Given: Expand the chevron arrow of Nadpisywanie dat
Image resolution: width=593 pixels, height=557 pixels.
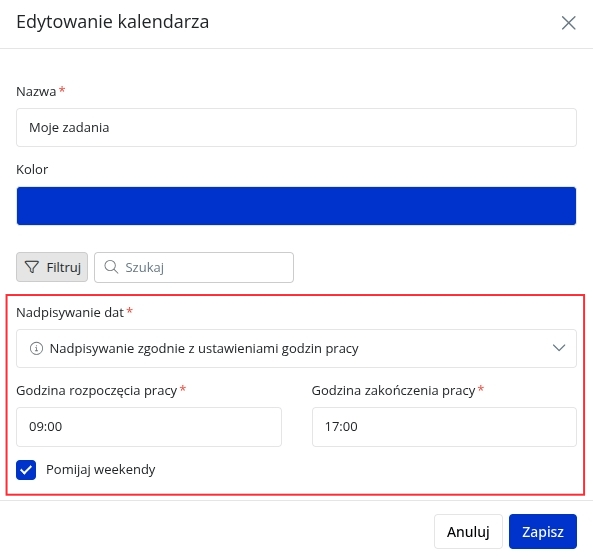Looking at the screenshot, I should pos(559,348).
